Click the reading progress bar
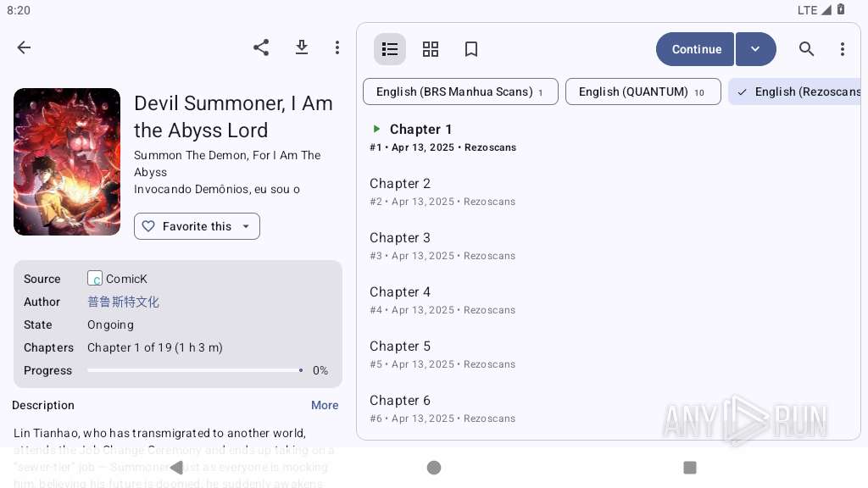This screenshot has width=868, height=488. point(196,370)
